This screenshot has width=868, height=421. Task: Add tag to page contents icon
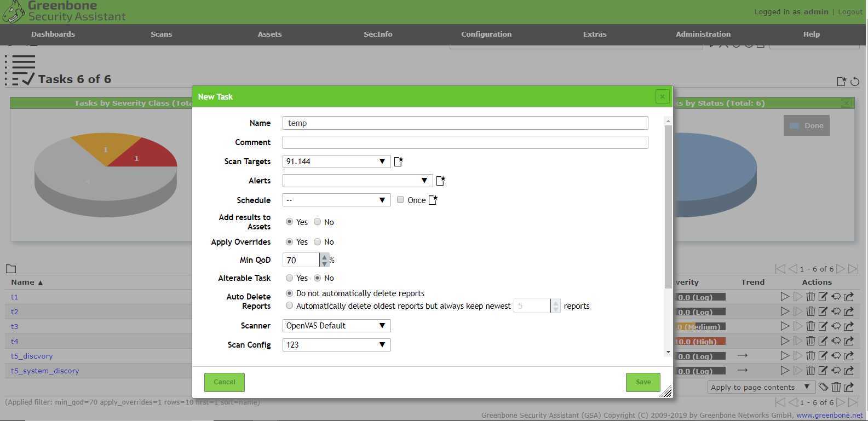[x=823, y=387]
